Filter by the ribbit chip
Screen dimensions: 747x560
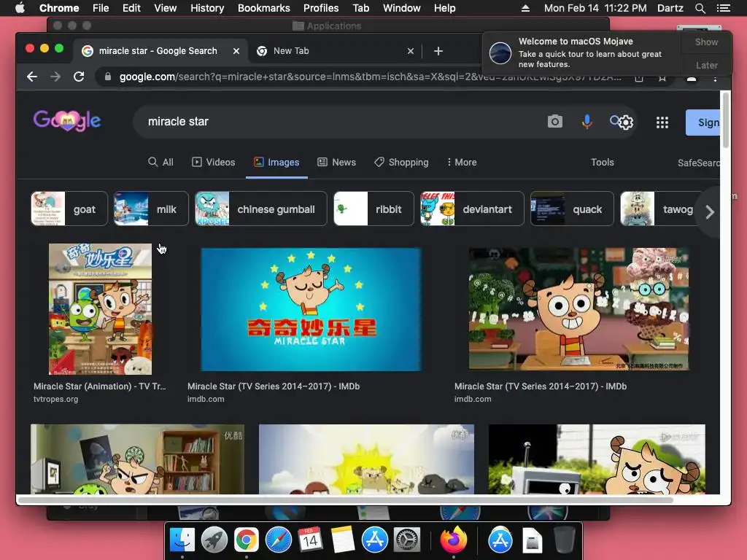click(373, 209)
